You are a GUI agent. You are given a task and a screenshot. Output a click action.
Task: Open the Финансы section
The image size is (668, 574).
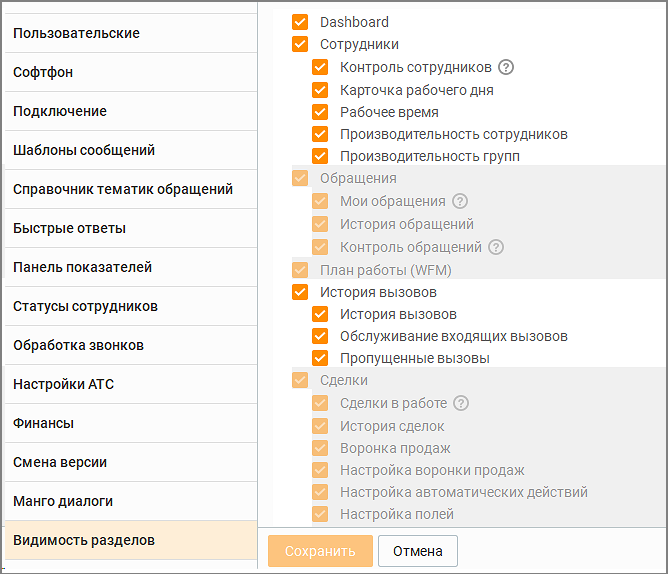pos(131,423)
